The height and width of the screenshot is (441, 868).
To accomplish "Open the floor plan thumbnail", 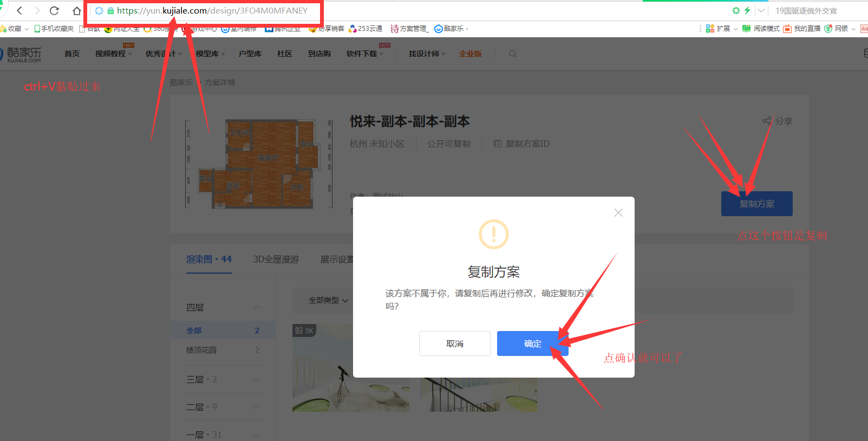I will 259,164.
